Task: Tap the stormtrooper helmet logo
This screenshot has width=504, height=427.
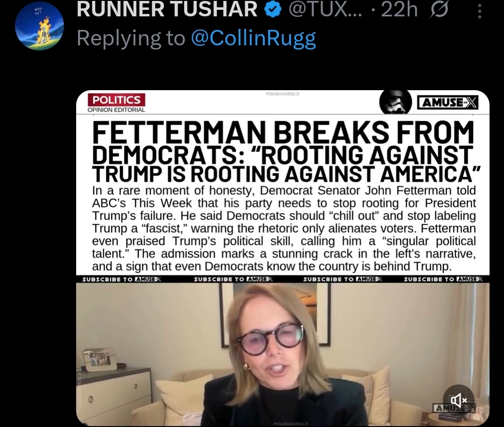Action: point(395,102)
